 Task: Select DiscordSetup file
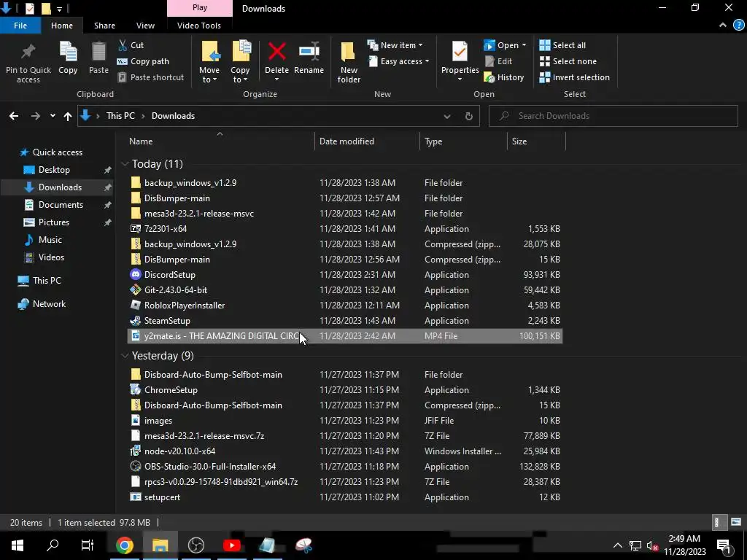[x=169, y=275]
